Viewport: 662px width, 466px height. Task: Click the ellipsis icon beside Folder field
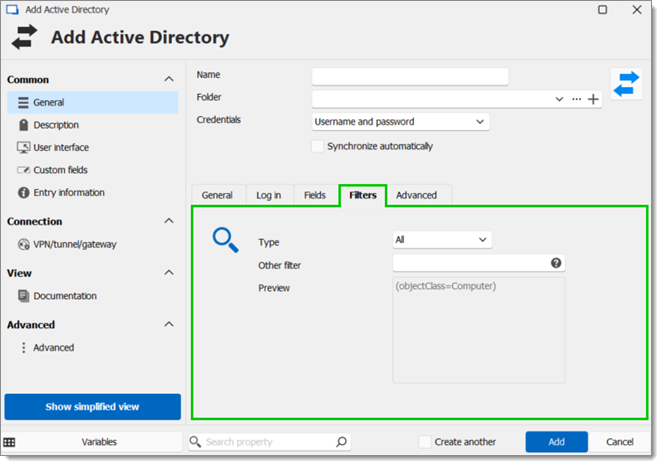click(x=576, y=99)
